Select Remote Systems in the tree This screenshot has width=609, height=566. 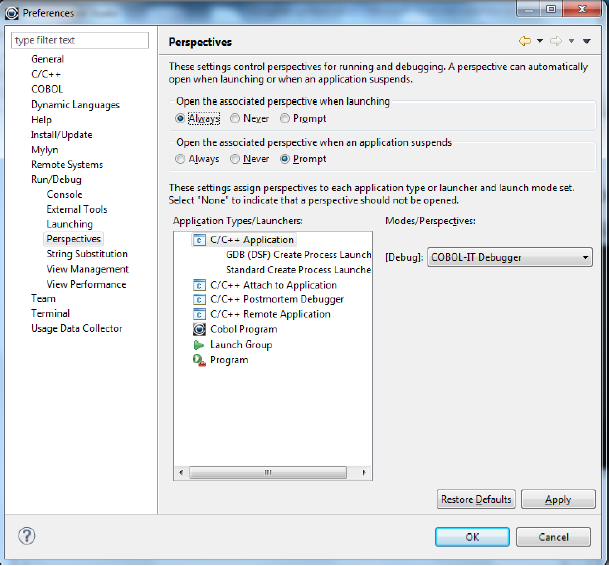67,165
